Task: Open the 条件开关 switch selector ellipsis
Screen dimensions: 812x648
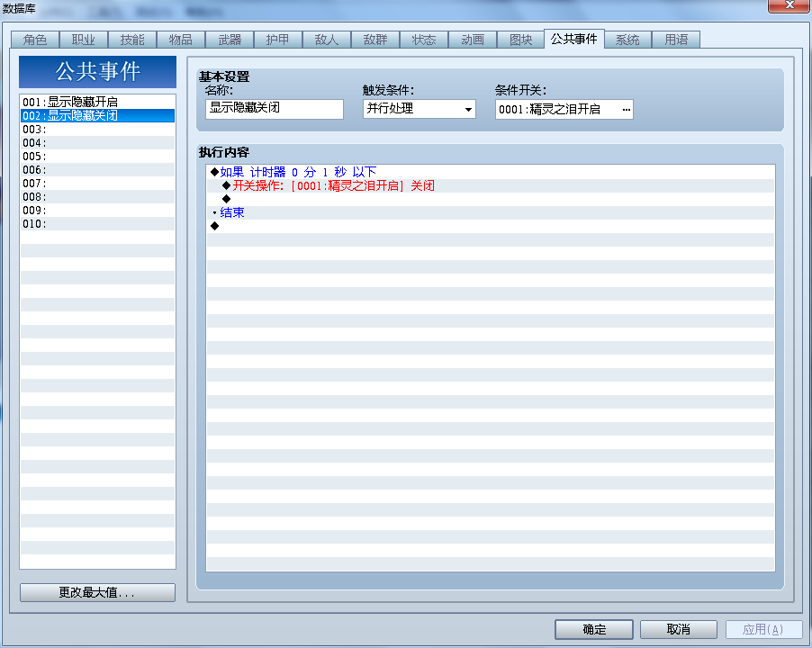Action: click(x=626, y=109)
